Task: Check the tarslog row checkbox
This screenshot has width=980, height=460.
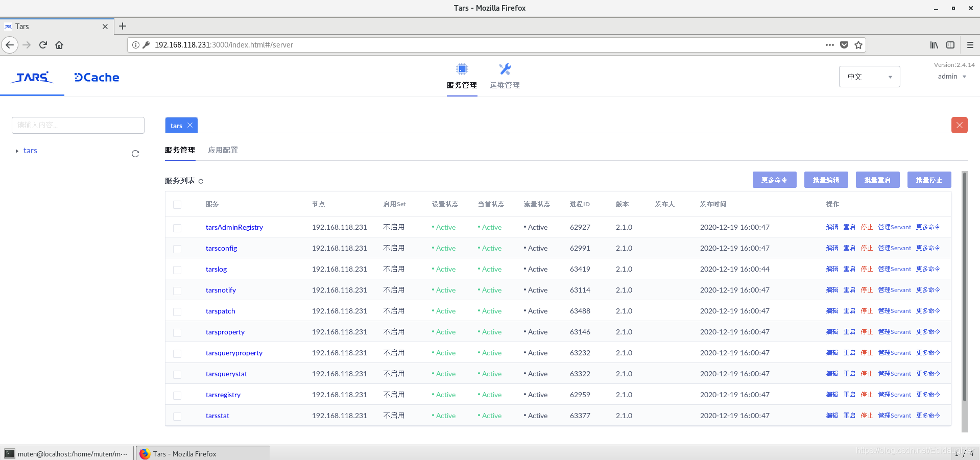Action: pos(177,270)
